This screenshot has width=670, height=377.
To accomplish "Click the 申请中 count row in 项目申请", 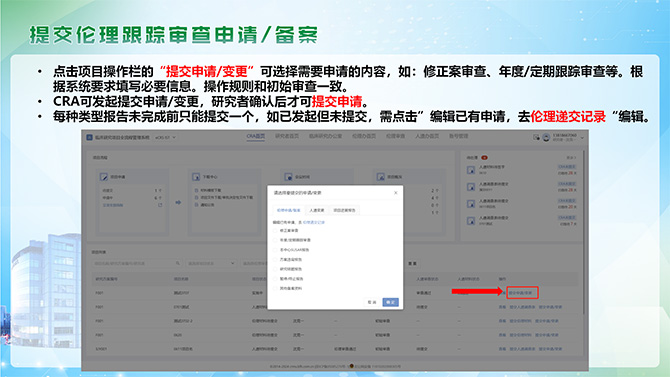I will (132, 198).
